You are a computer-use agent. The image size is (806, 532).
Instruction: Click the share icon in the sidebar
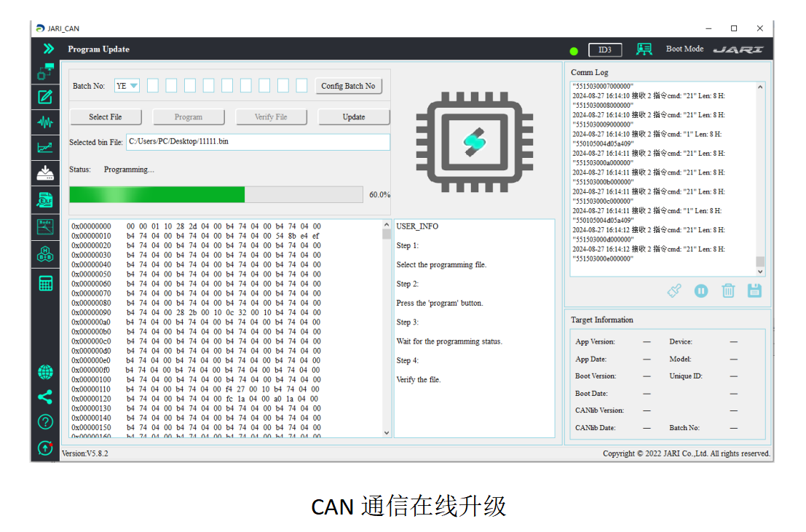coord(45,397)
